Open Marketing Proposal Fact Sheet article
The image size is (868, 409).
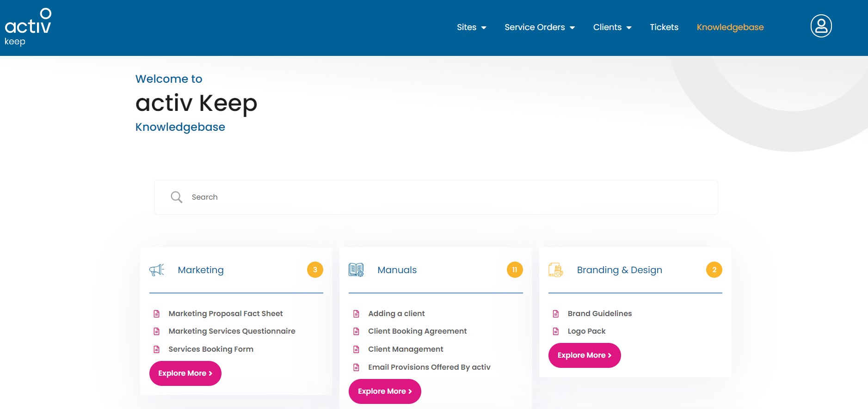tap(226, 314)
